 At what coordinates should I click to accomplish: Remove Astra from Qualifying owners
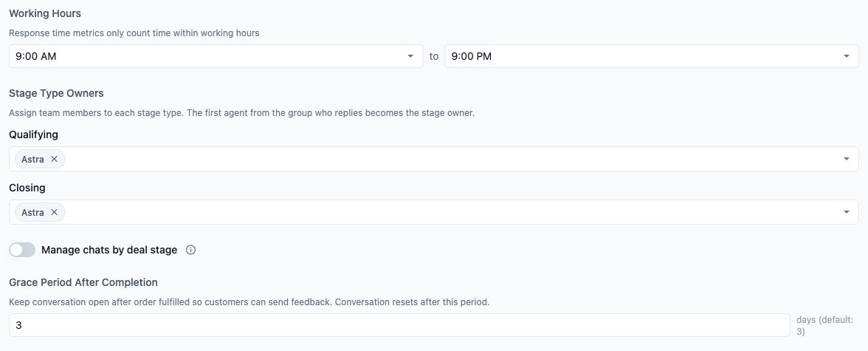coord(54,159)
